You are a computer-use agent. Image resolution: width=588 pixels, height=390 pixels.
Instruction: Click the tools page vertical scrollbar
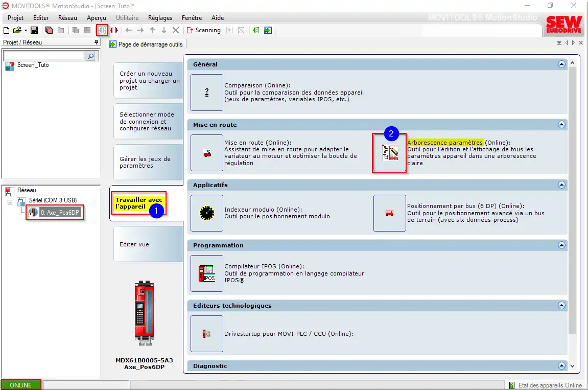coord(572,201)
